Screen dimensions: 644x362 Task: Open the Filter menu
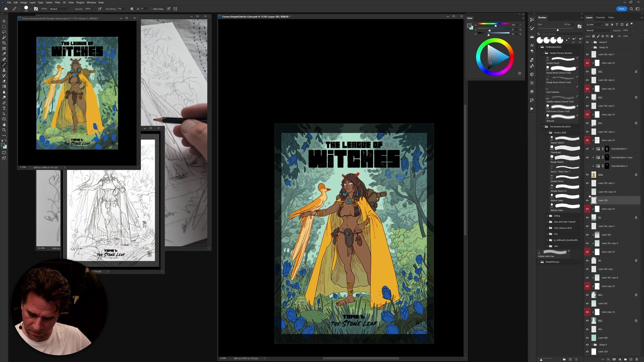(57, 2)
